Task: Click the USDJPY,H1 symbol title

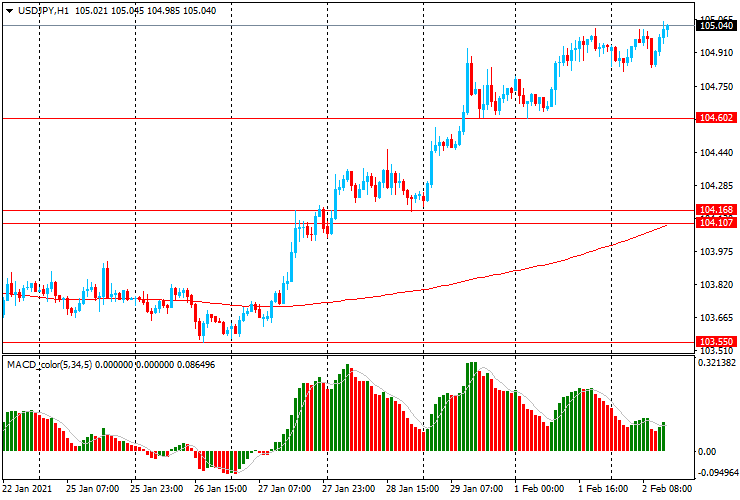Action: point(43,10)
